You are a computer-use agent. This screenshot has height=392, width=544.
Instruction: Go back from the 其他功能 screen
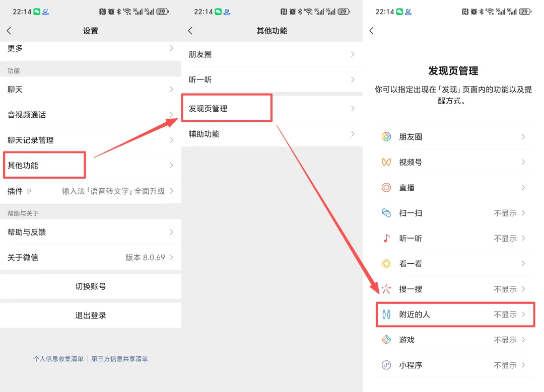(x=190, y=31)
